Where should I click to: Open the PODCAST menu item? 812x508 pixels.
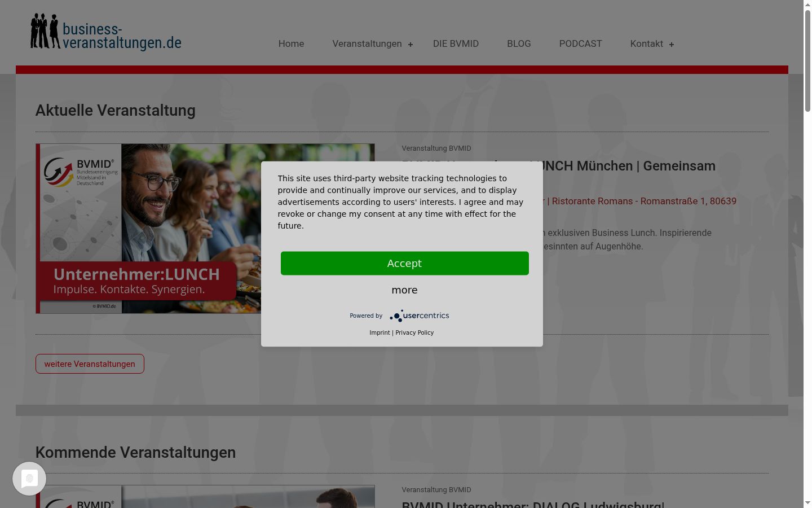coord(581,44)
